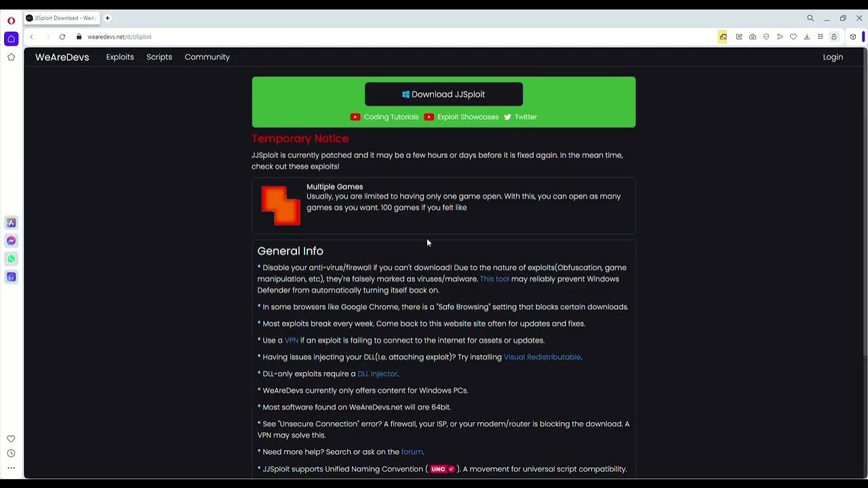Click the site security padlock icon
Viewport: 868px width, 488px height.
click(79, 37)
